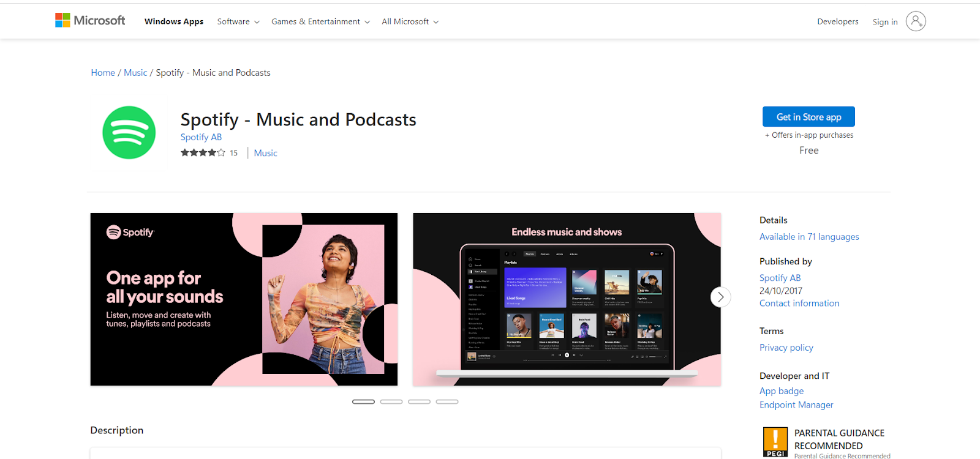Click the star rating icons
Image resolution: width=980 pixels, height=459 pixels.
click(x=203, y=153)
